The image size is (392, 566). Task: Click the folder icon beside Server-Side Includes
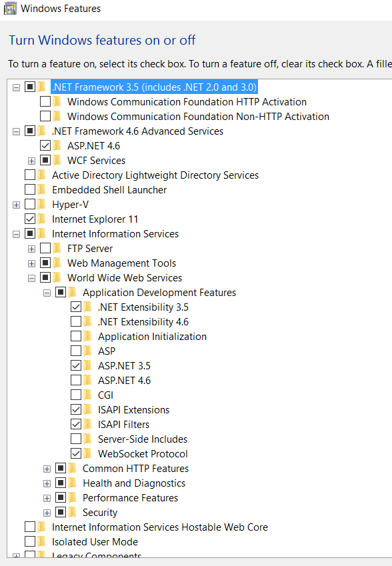(88, 439)
